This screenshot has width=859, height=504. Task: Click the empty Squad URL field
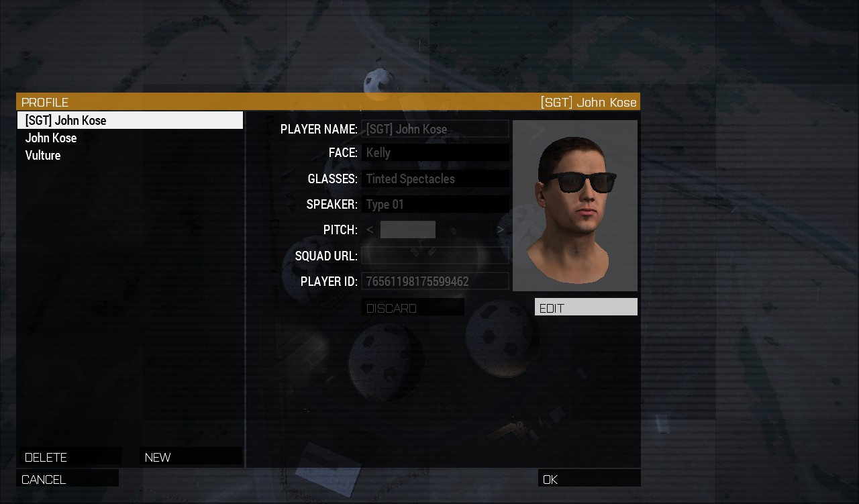(435, 256)
